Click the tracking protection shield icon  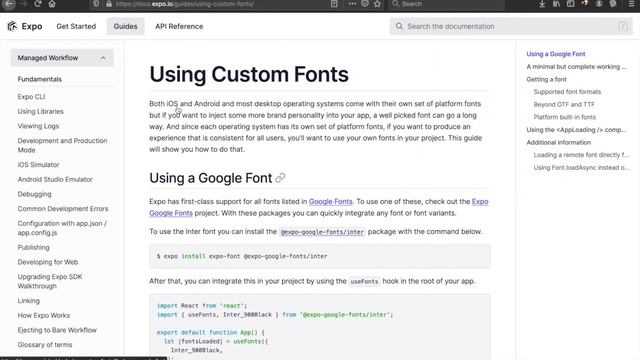coord(96,4)
